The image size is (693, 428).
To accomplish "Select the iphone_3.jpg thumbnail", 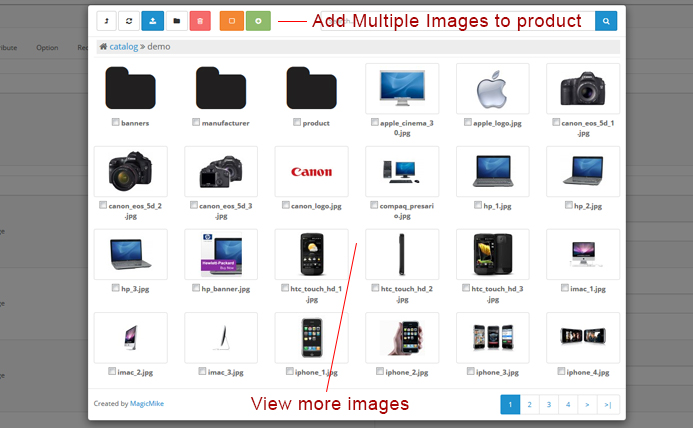I will (x=493, y=338).
